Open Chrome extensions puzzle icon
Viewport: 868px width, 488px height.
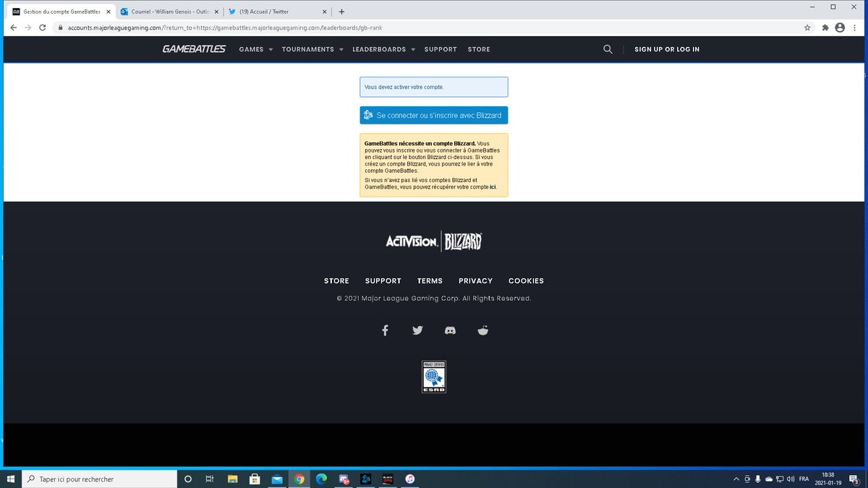825,27
